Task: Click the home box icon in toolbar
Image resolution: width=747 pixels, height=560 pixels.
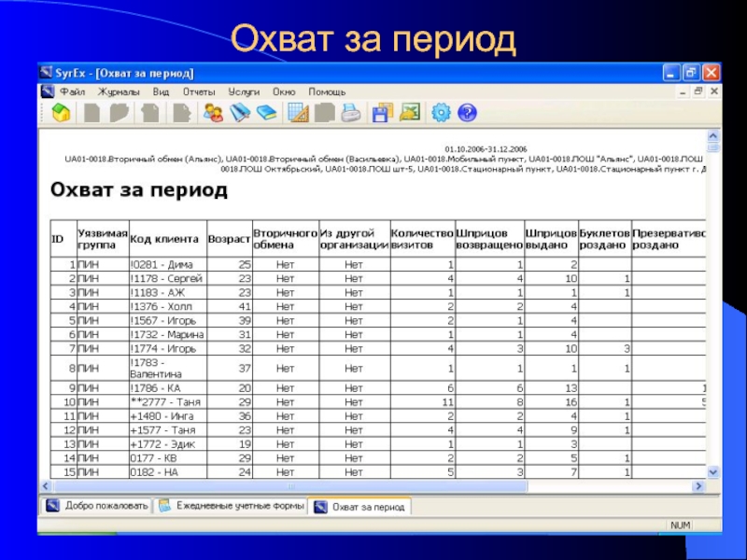Action: [61, 113]
